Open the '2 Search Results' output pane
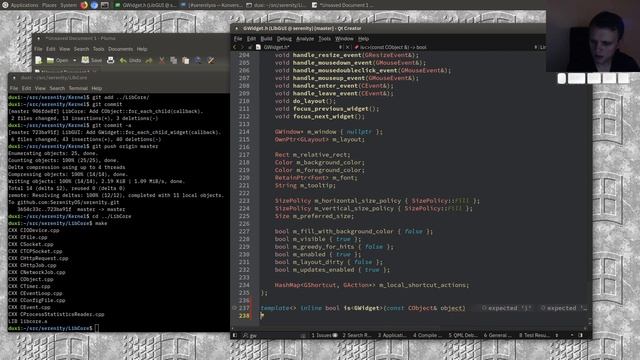Viewport: 640px width, 360px height. (357, 335)
